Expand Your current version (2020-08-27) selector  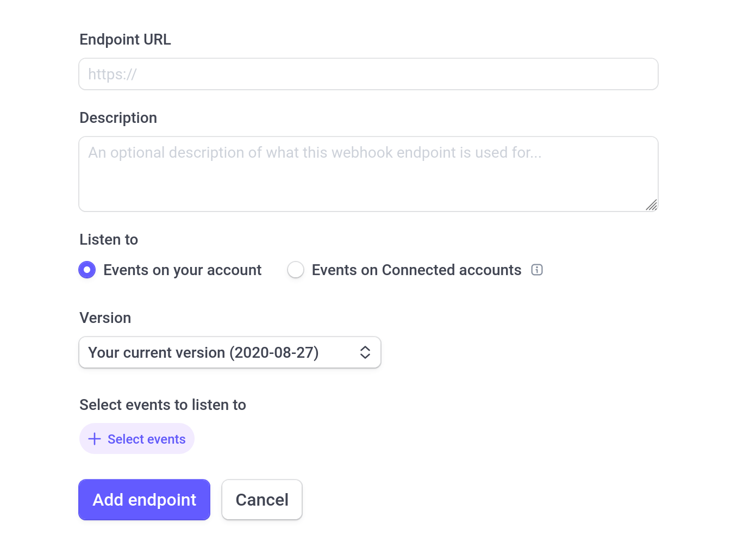[230, 352]
